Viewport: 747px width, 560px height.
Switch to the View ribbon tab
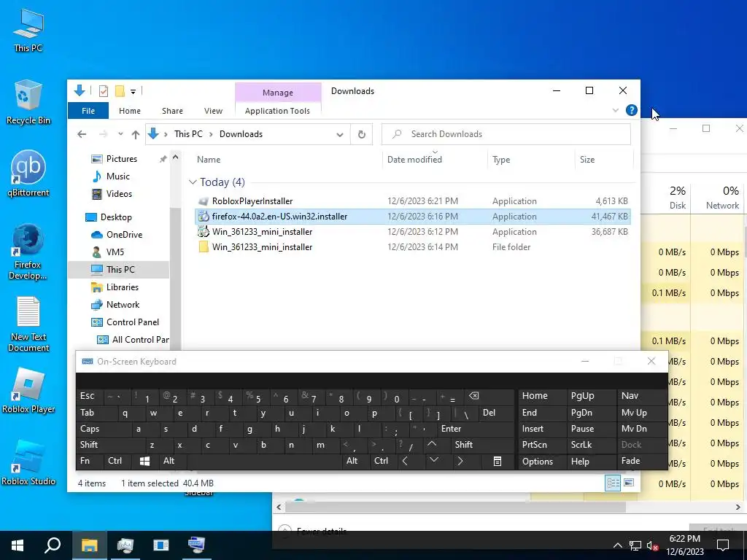(x=213, y=111)
